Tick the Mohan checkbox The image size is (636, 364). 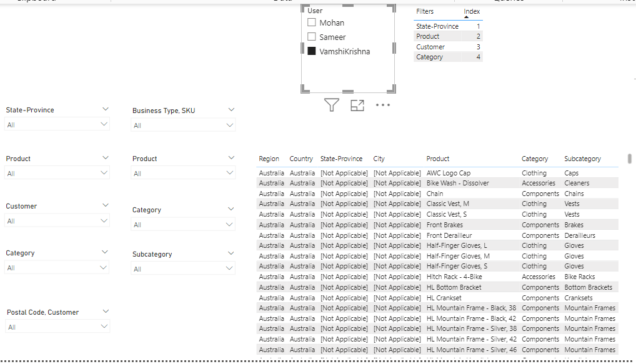[x=312, y=22]
